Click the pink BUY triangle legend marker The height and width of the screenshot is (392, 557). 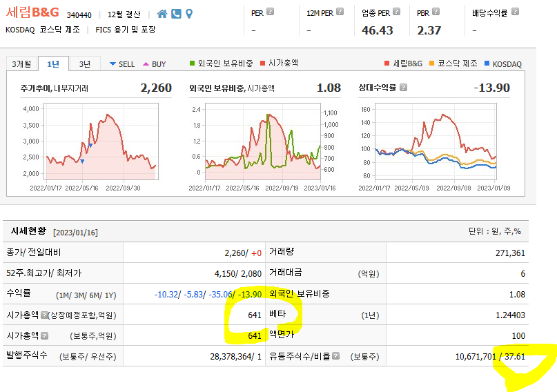tap(146, 64)
